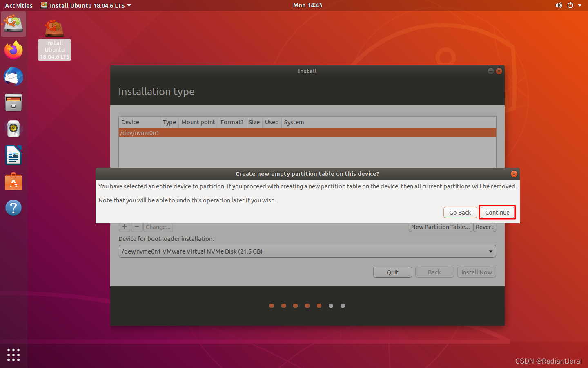Open the clock showing Mon 14:43
This screenshot has width=588, height=368.
[x=307, y=5]
